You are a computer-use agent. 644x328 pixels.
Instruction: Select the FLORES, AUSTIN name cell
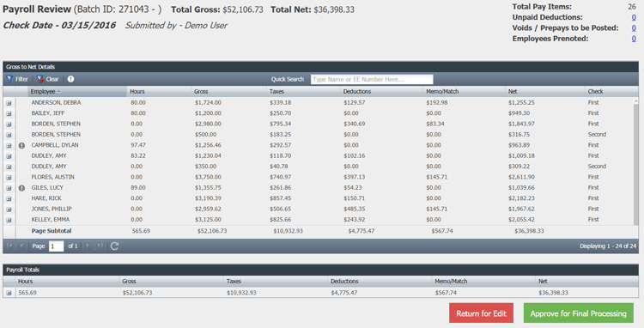click(x=53, y=178)
